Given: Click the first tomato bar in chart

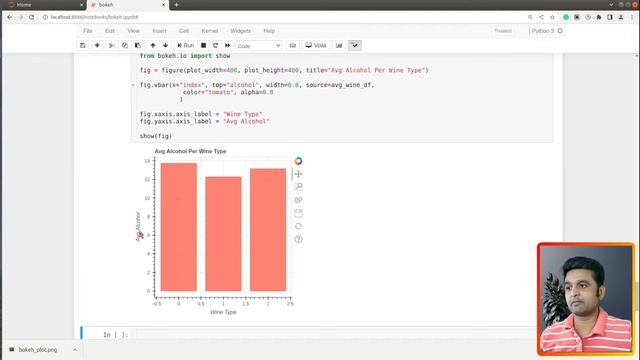Looking at the screenshot, I should click(179, 227).
